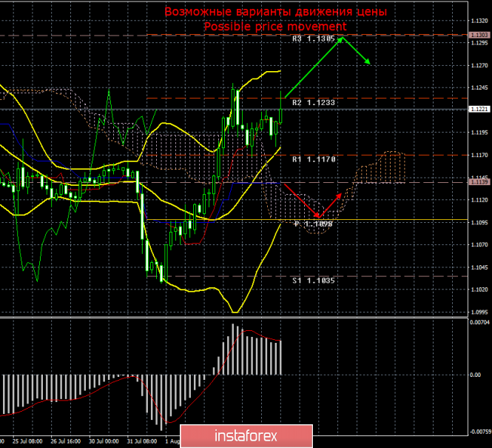This screenshot has width=492, height=448.
Task: Click the 26 Jul 16:00 time label
Action: pos(66,441)
